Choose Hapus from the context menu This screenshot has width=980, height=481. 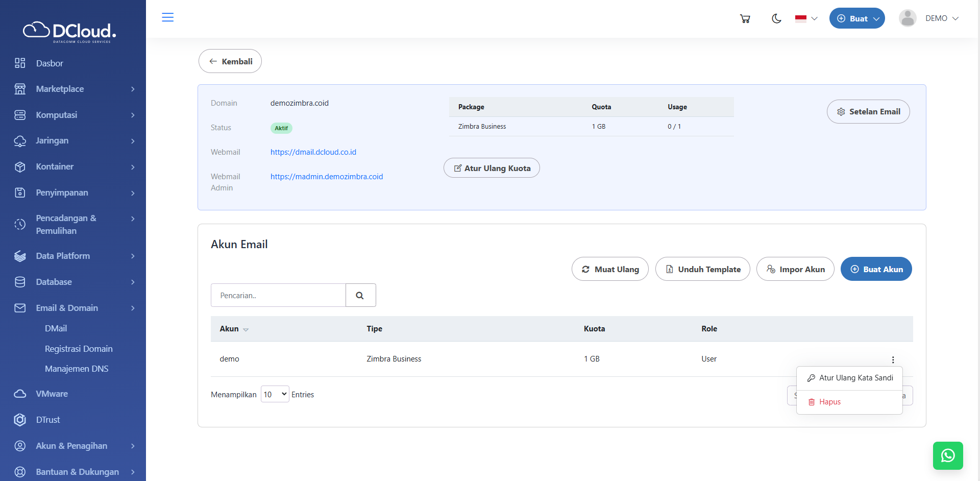tap(829, 402)
